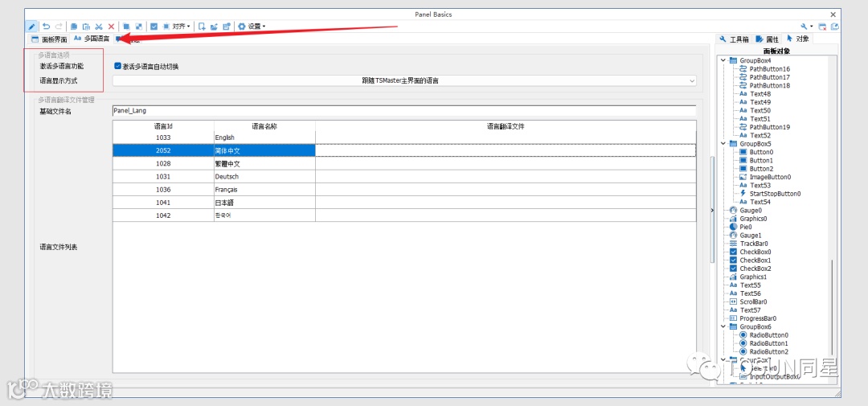Click the 语言翻译文件 column header
The width and height of the screenshot is (868, 406).
point(506,126)
